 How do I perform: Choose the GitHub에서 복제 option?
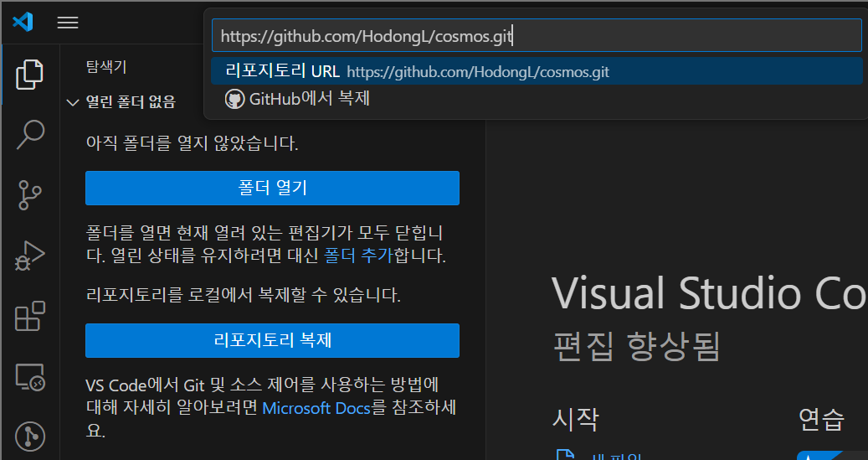(x=537, y=99)
